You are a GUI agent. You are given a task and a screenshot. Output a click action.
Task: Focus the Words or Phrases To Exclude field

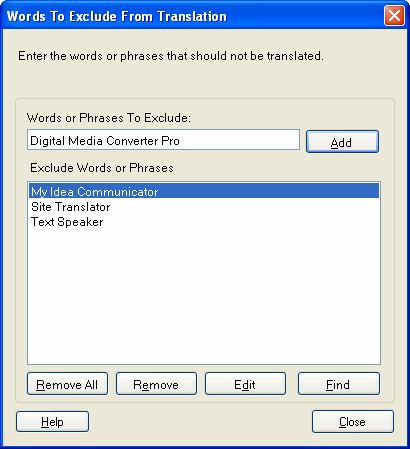coord(163,140)
